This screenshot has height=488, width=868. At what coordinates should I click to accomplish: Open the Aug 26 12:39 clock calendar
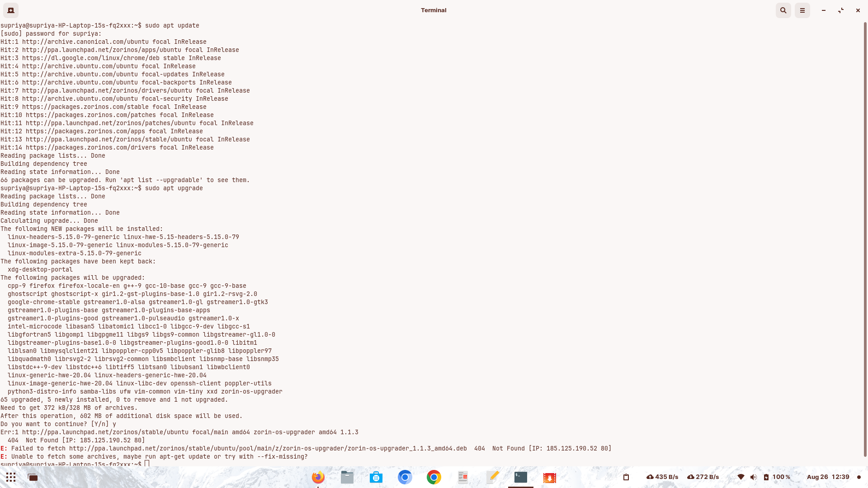click(x=828, y=477)
